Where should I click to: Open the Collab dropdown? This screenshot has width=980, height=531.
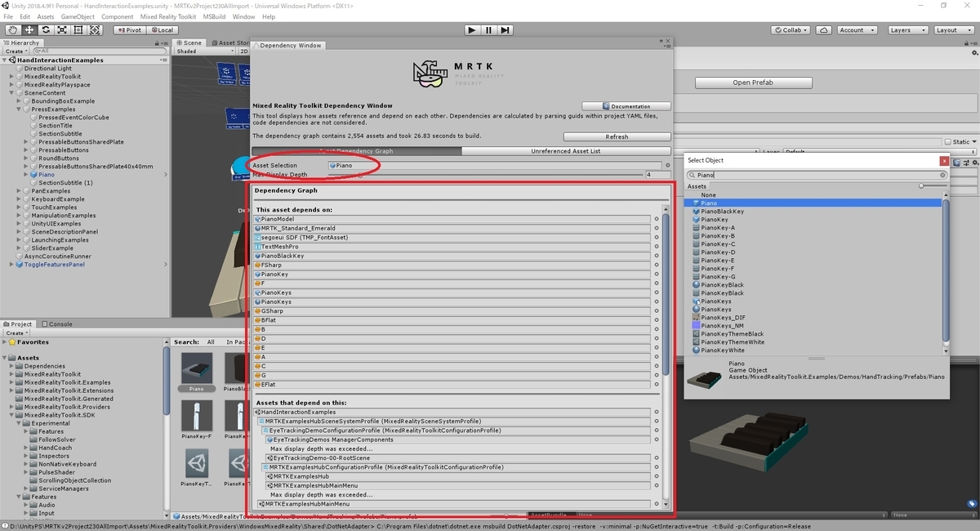(789, 30)
